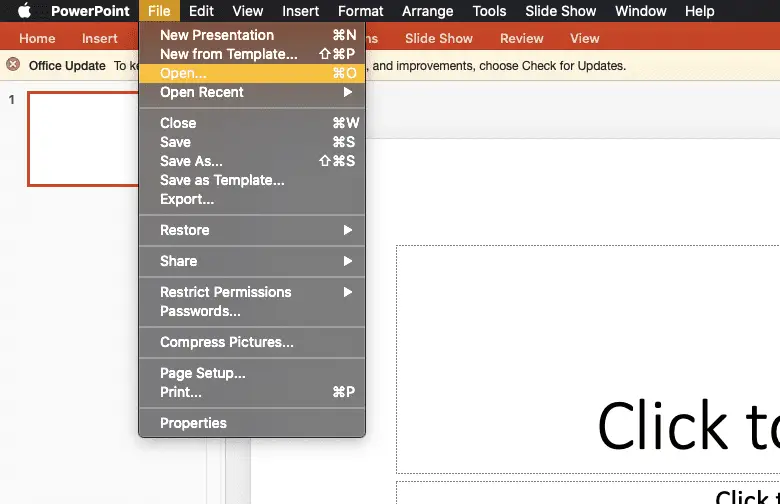Open the Edit menu
780x504 pixels.
(201, 11)
